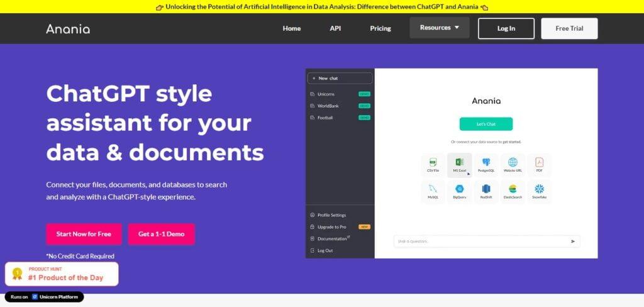Open the #1 Product of the Day badge
The height and width of the screenshot is (307, 644).
coord(62,274)
